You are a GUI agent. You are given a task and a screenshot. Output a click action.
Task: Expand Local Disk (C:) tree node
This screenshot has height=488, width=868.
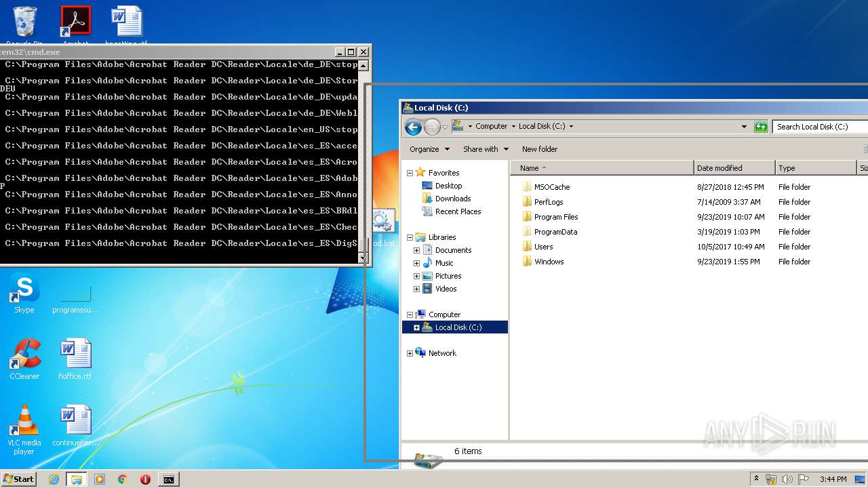[x=416, y=327]
